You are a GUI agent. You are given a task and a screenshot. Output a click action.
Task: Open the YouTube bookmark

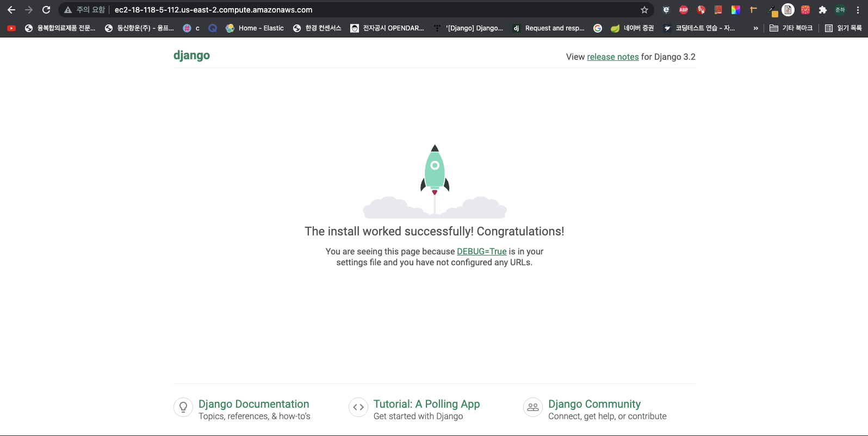point(11,28)
